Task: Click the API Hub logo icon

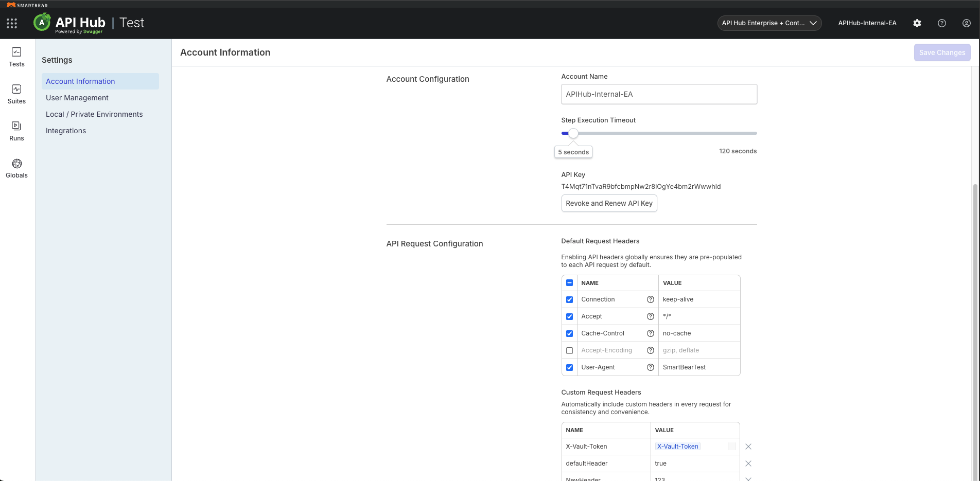Action: coord(42,23)
